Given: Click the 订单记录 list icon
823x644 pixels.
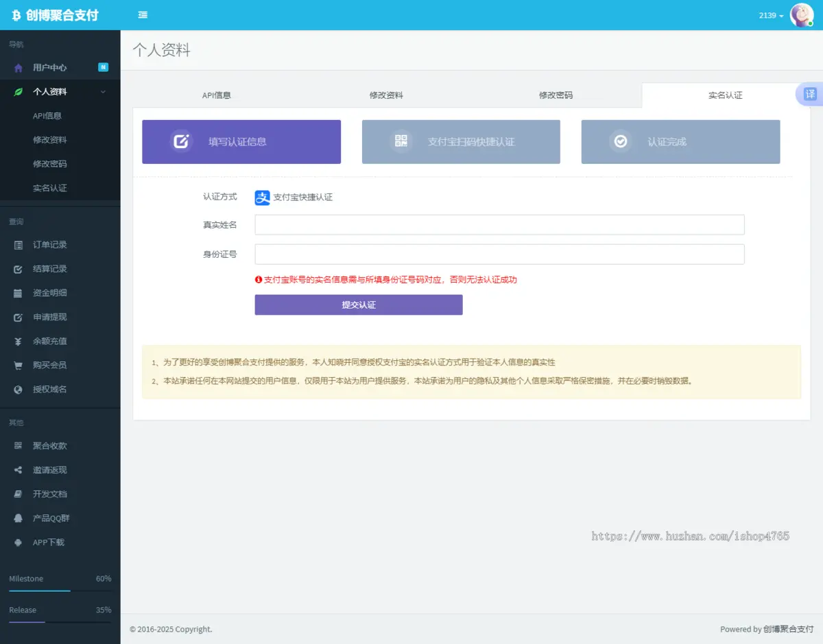Looking at the screenshot, I should click(19, 245).
